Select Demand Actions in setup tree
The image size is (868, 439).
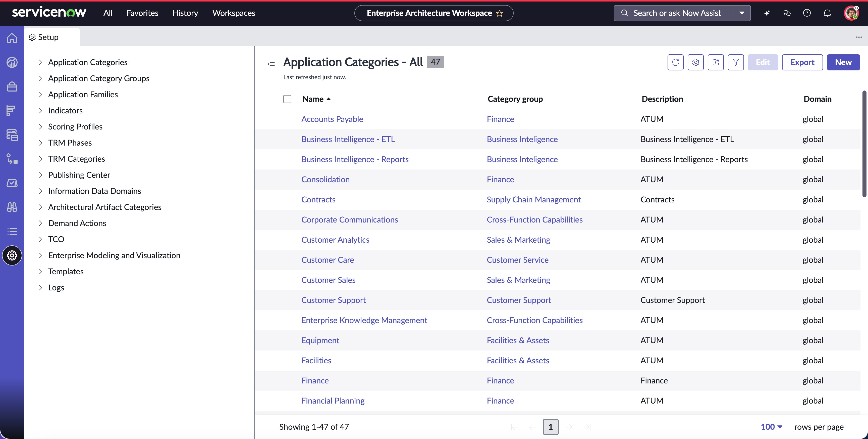[77, 223]
